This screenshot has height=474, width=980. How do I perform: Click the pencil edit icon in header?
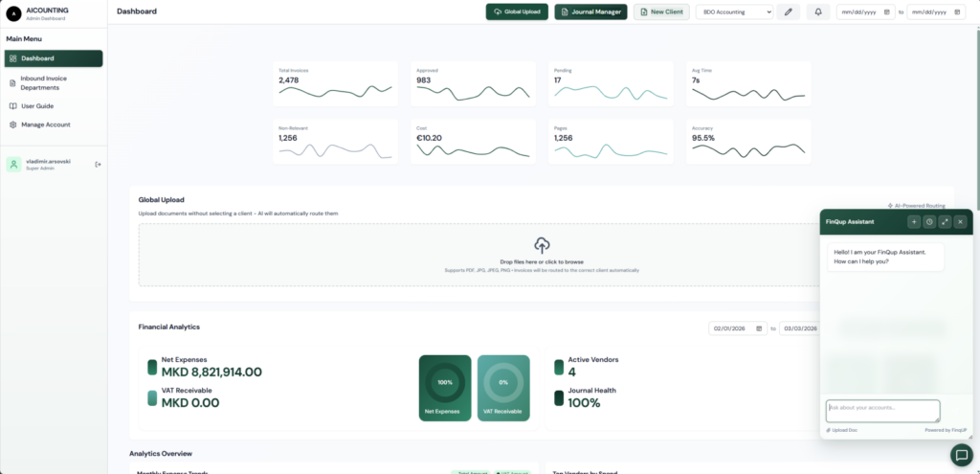click(x=788, y=11)
